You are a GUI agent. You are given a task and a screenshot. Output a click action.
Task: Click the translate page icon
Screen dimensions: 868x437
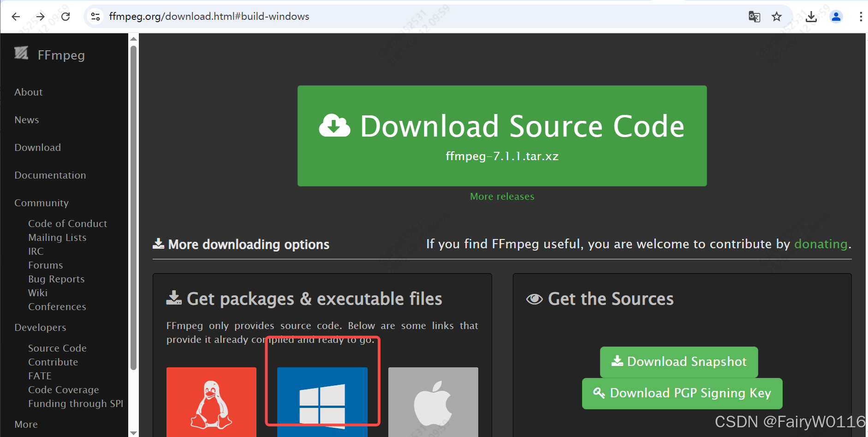(754, 17)
